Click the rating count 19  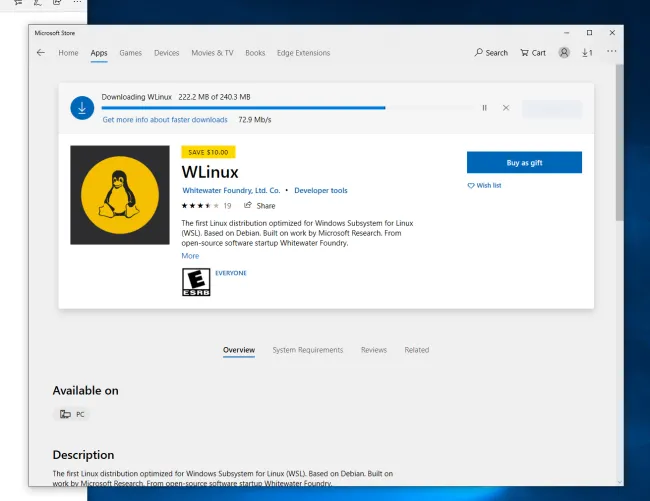(227, 206)
